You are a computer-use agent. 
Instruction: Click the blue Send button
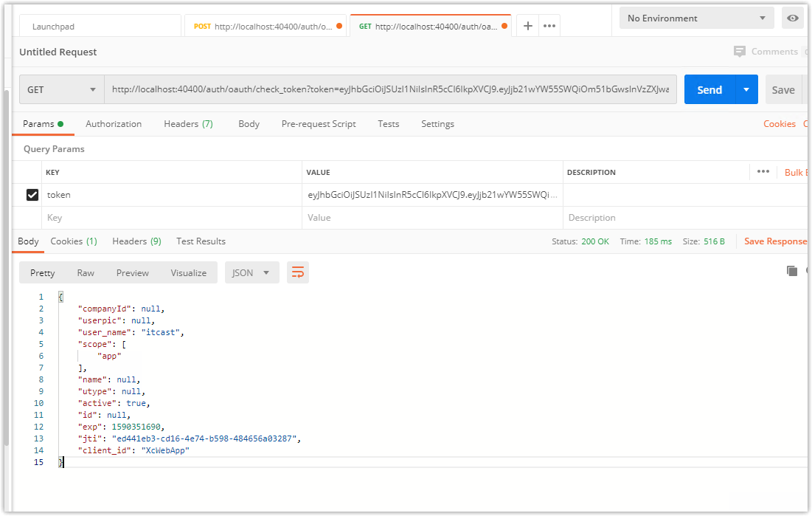click(x=709, y=90)
